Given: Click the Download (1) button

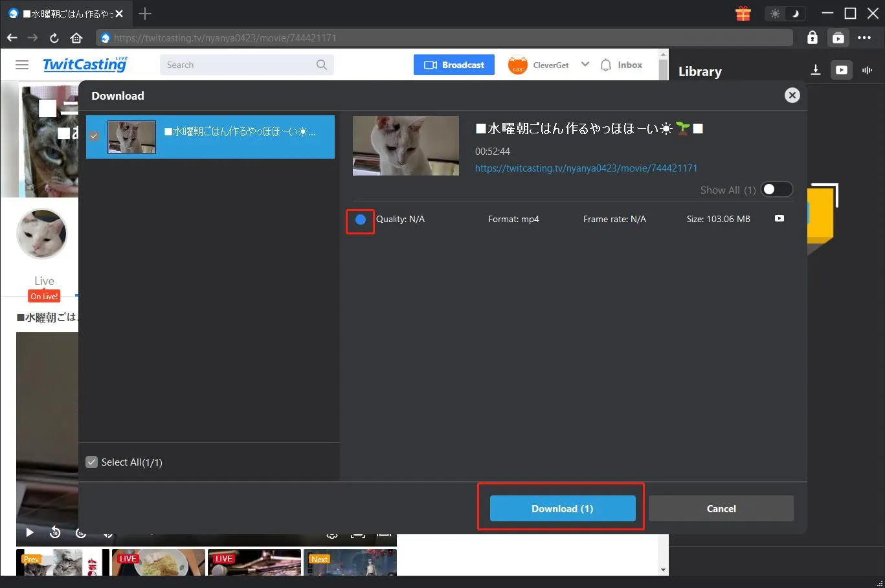Looking at the screenshot, I should 562,508.
